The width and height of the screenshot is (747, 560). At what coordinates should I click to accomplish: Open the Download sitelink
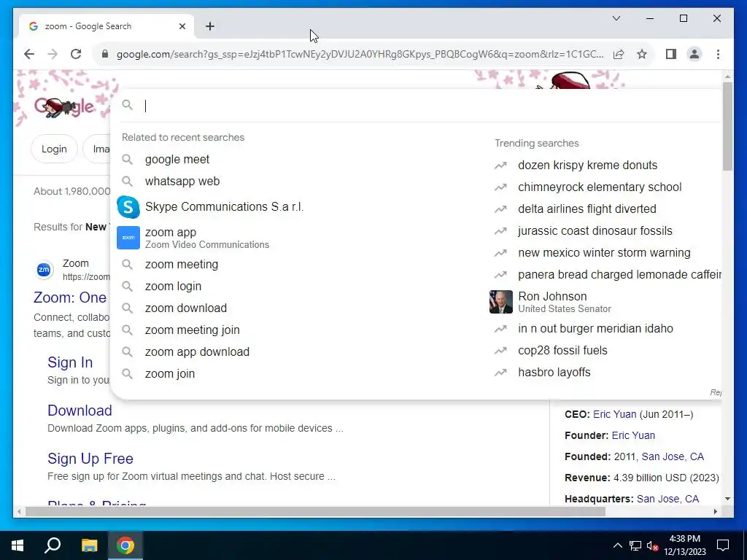click(x=80, y=411)
